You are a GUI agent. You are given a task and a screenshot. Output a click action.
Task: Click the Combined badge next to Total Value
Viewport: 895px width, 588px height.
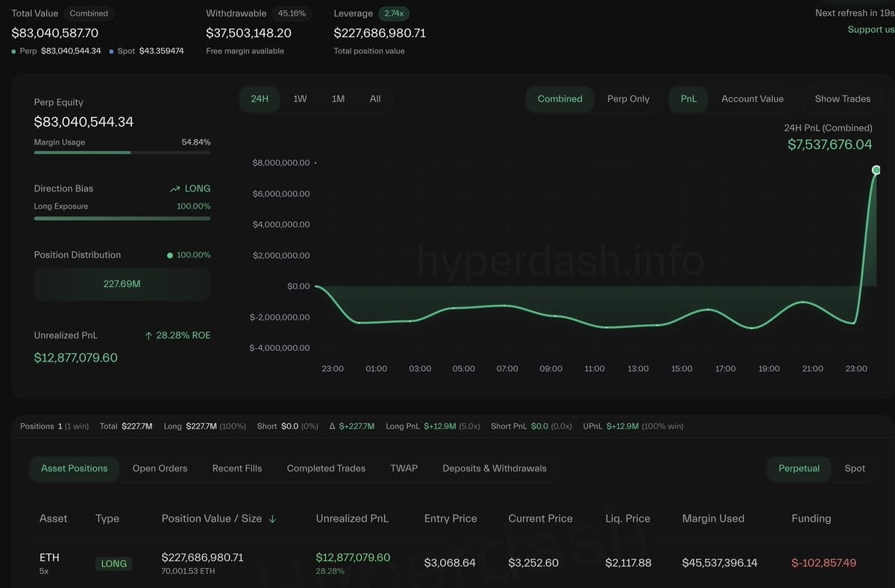click(x=89, y=13)
